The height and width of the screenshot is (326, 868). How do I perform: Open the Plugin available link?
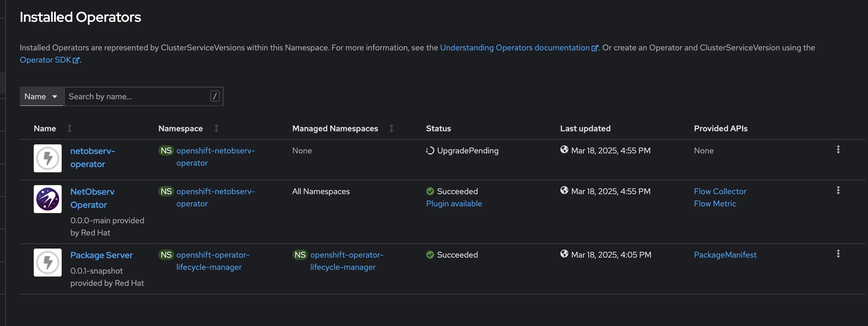coord(454,204)
